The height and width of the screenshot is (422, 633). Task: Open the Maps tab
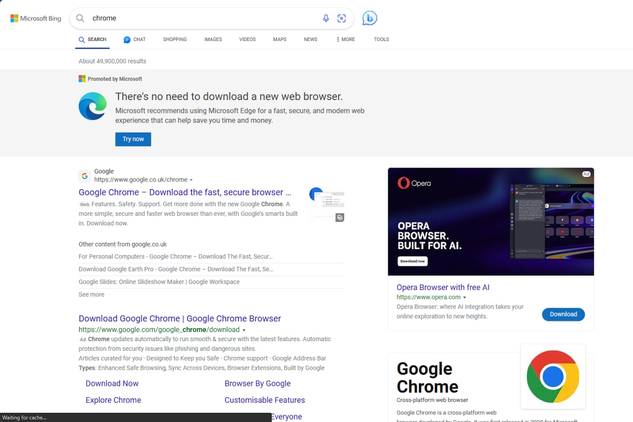click(279, 40)
